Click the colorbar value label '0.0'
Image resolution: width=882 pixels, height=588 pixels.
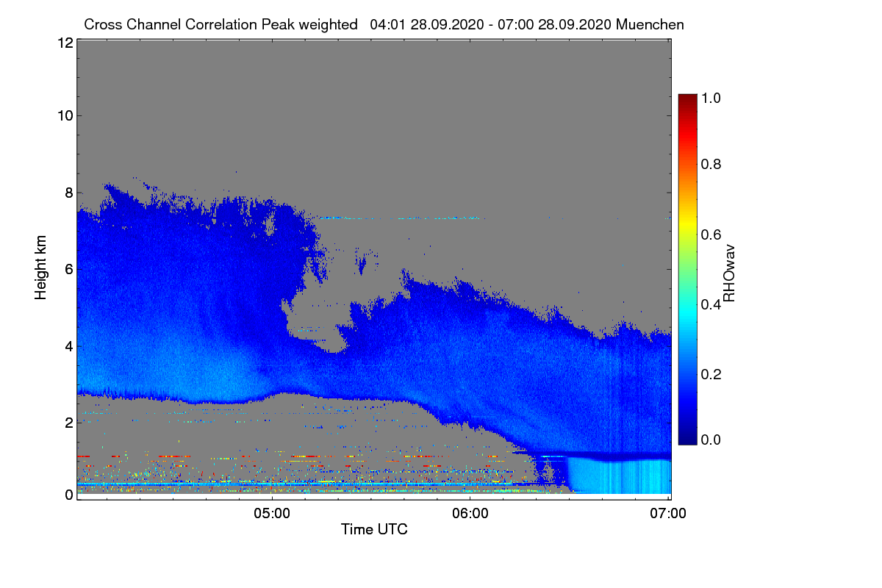[x=711, y=440]
